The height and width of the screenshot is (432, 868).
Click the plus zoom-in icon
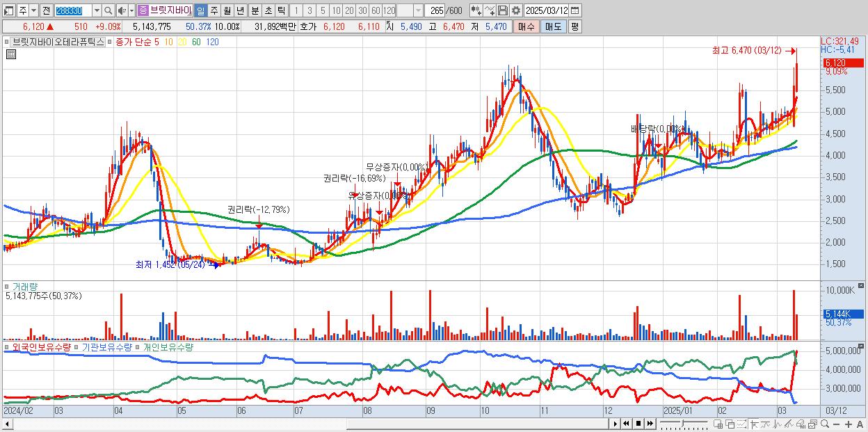(x=849, y=424)
